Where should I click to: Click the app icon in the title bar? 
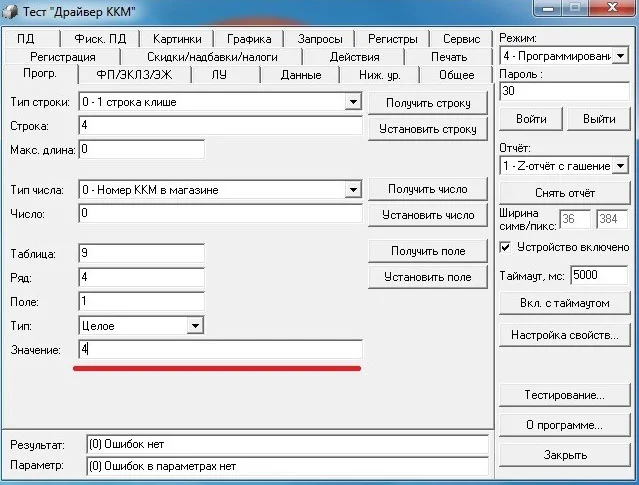click(x=10, y=11)
